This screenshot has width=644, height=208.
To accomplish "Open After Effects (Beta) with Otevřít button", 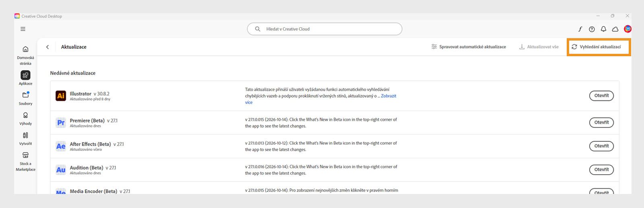I will [601, 146].
